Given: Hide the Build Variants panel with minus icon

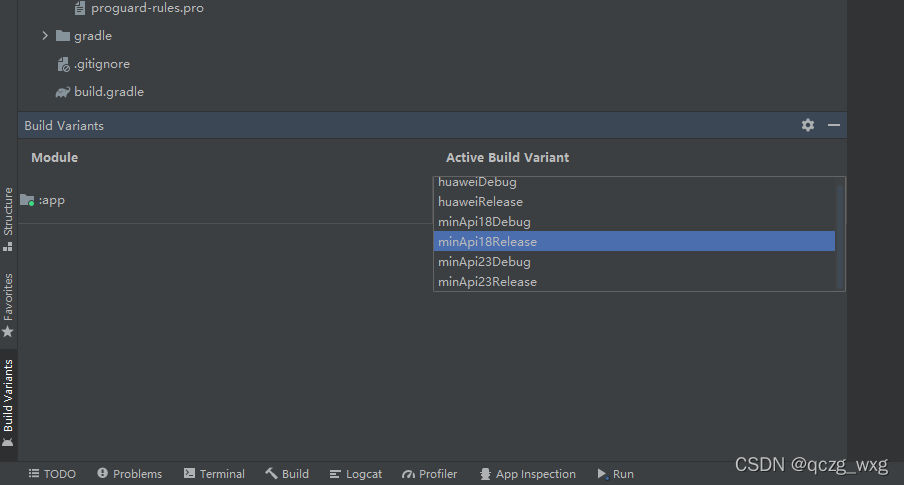Looking at the screenshot, I should coord(834,125).
